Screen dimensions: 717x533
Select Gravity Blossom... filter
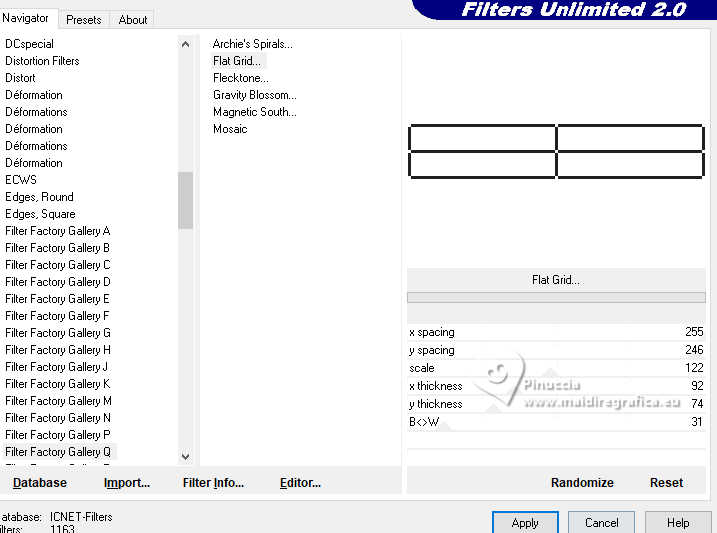coord(255,95)
